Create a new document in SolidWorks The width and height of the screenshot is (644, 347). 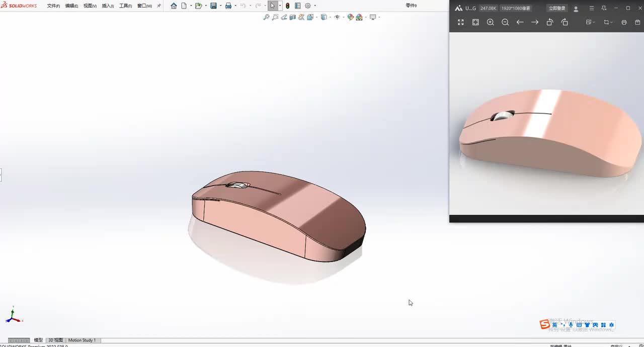click(x=184, y=6)
